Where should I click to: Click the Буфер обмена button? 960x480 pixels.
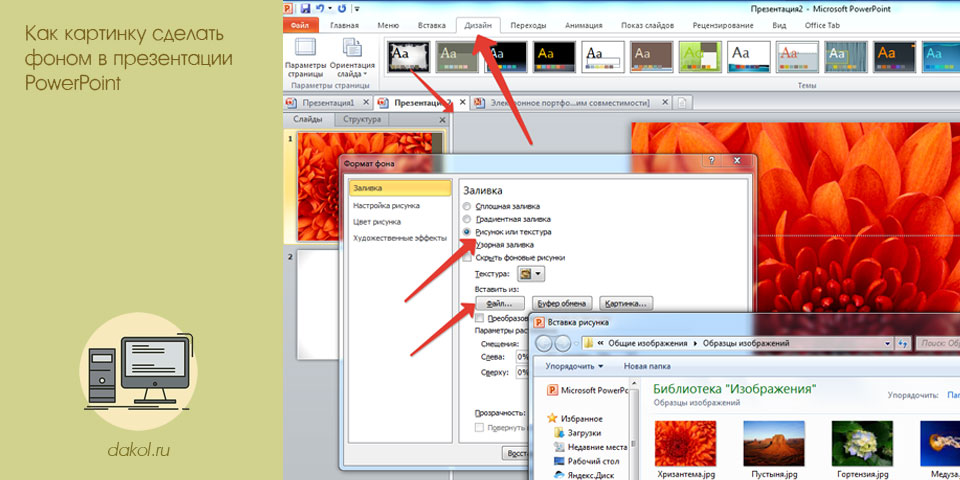point(563,303)
